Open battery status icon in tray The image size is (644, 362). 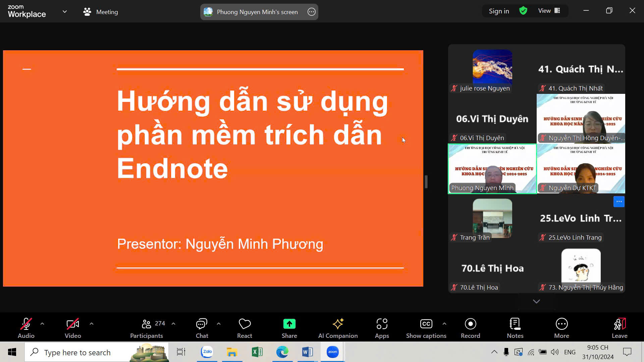point(543,352)
